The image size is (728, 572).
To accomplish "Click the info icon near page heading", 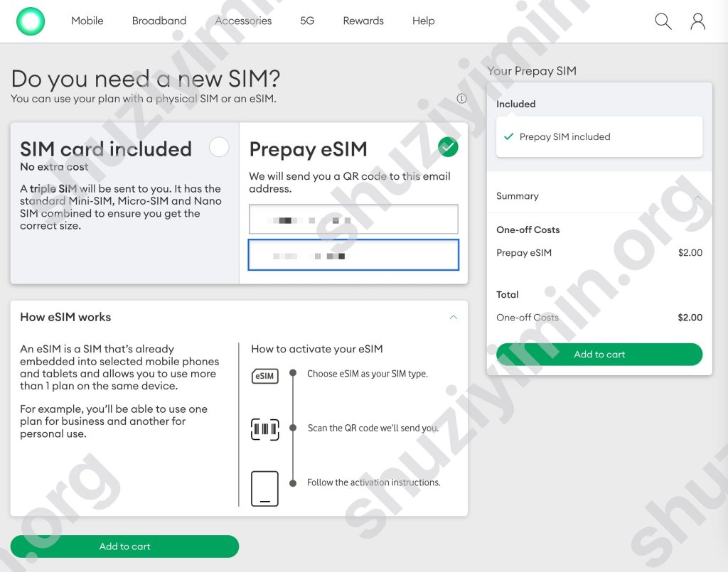I will pyautogui.click(x=461, y=99).
